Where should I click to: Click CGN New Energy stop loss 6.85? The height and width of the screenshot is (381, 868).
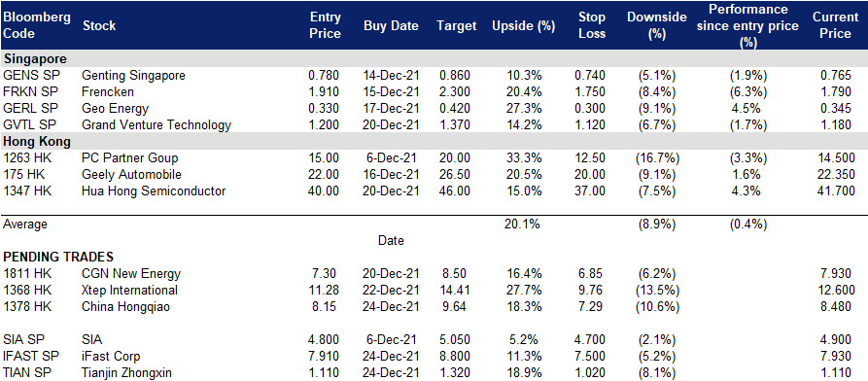591,273
